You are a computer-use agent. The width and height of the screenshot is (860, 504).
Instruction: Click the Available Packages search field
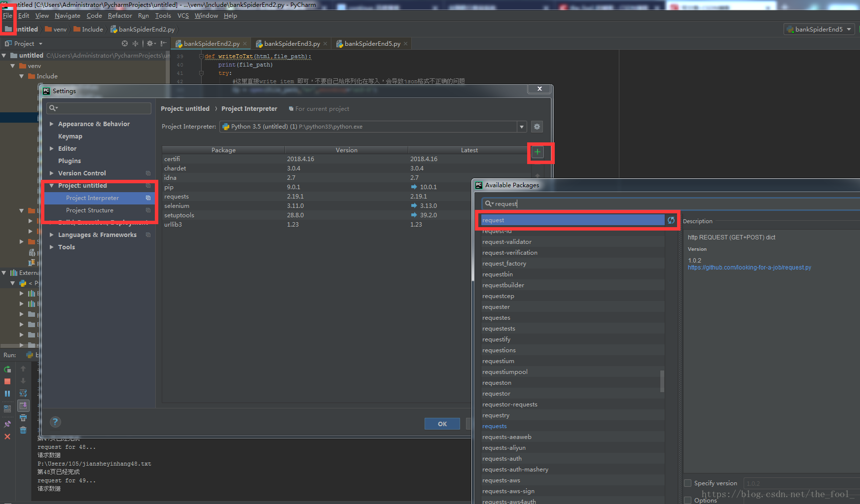671,204
